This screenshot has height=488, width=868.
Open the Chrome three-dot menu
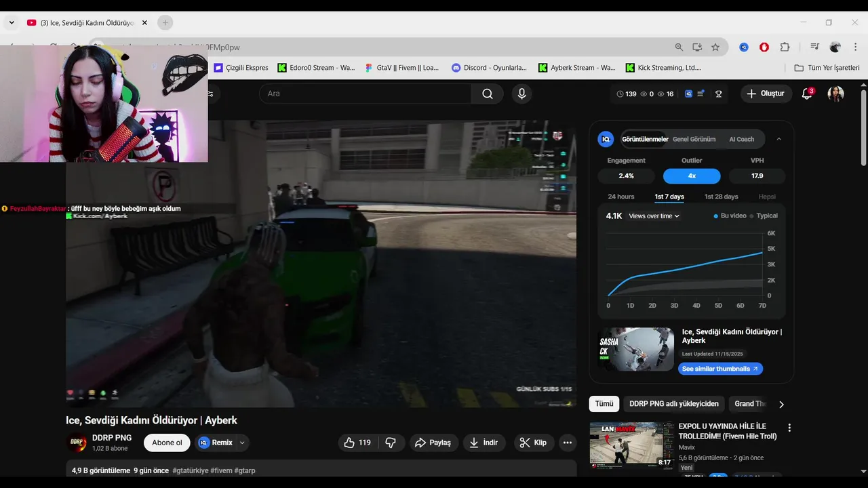(854, 47)
